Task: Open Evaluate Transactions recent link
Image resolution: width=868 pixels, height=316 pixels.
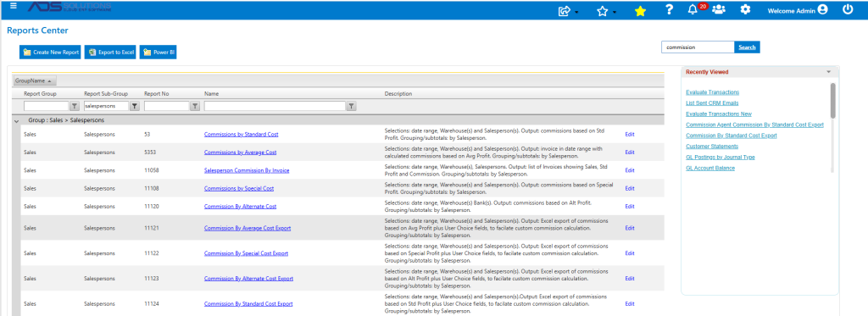Action: [x=712, y=92]
